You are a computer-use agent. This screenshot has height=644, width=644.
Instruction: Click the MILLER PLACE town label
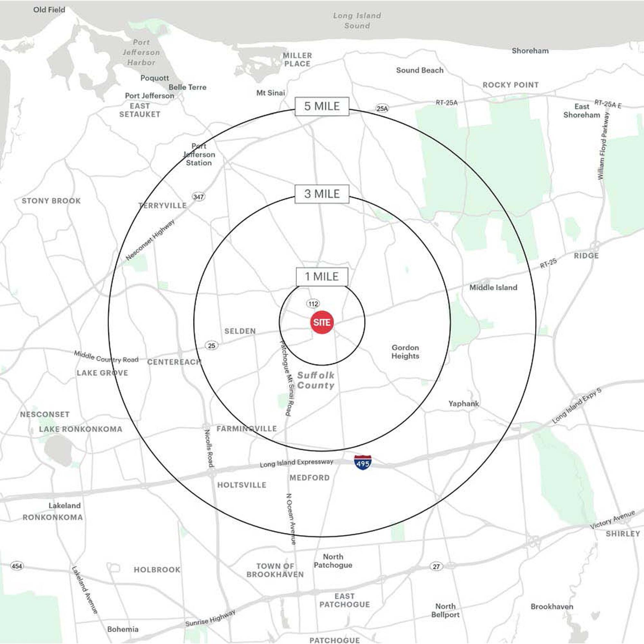coord(297,60)
